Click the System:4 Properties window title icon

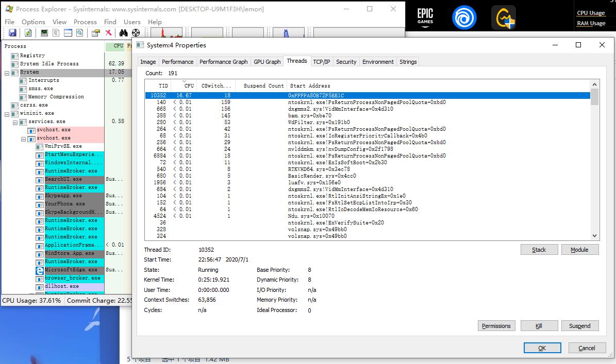(x=140, y=45)
